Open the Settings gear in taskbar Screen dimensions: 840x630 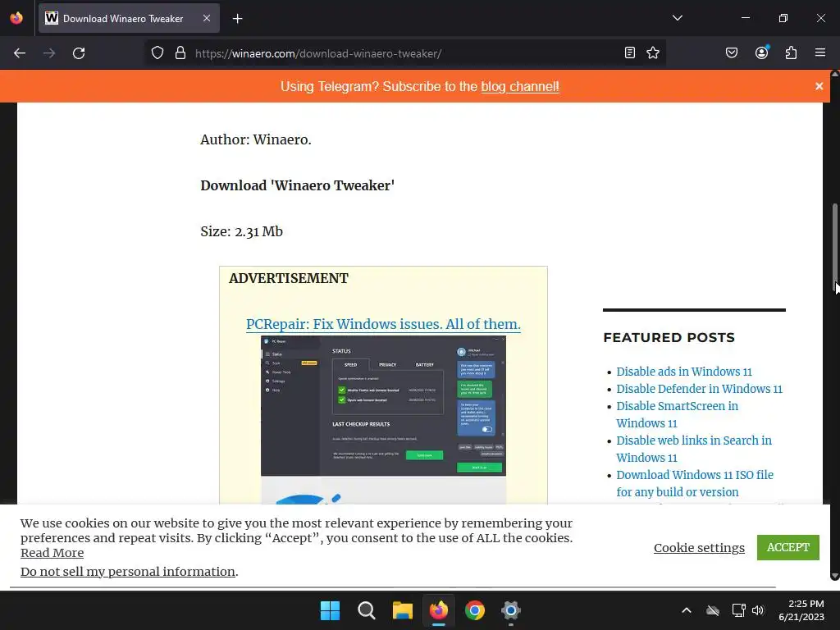pos(511,610)
